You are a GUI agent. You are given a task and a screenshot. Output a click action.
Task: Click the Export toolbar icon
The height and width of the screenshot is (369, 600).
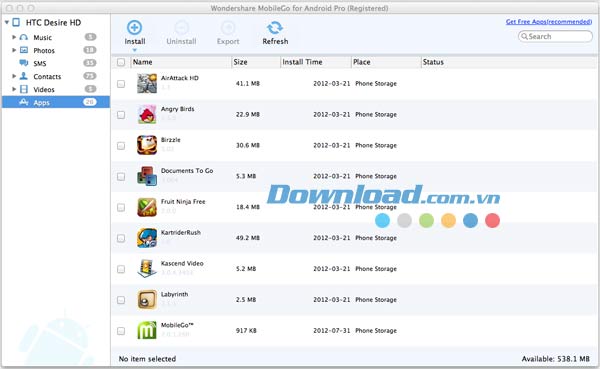[228, 28]
